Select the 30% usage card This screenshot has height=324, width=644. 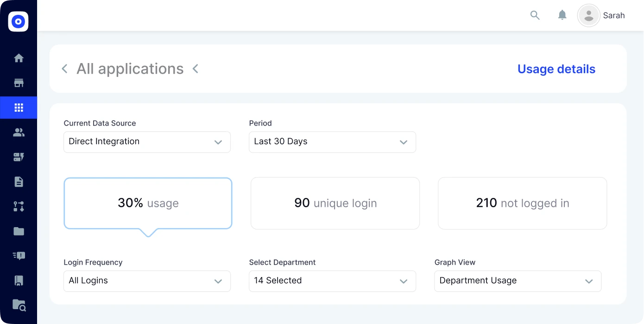[148, 203]
